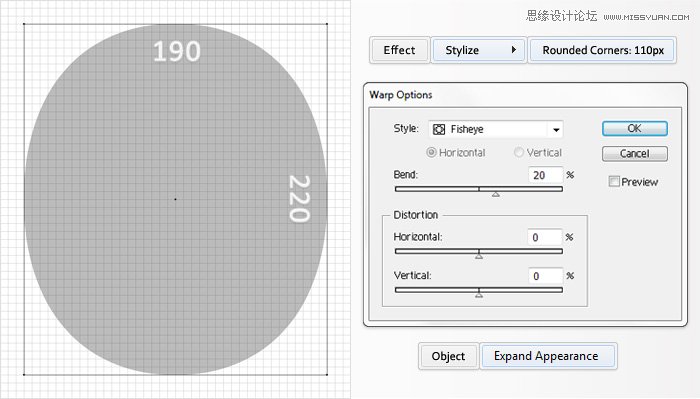700x399 pixels.
Task: Click the Style dropdown arrow
Action: coord(556,130)
